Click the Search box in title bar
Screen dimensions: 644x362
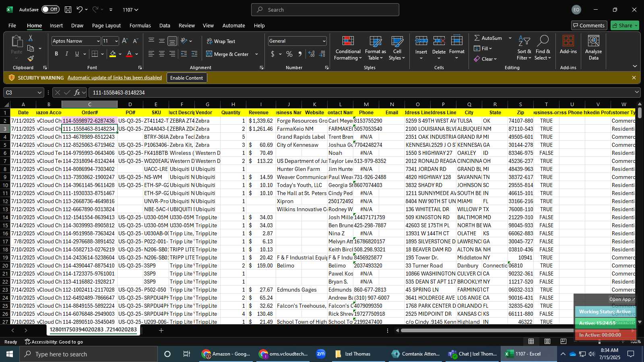tap(325, 10)
